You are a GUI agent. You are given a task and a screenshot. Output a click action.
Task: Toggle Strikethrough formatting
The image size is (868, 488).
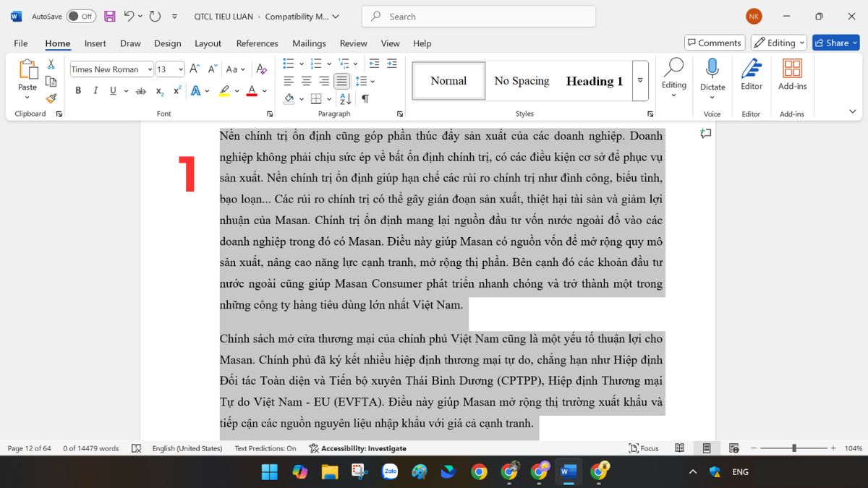pos(141,91)
